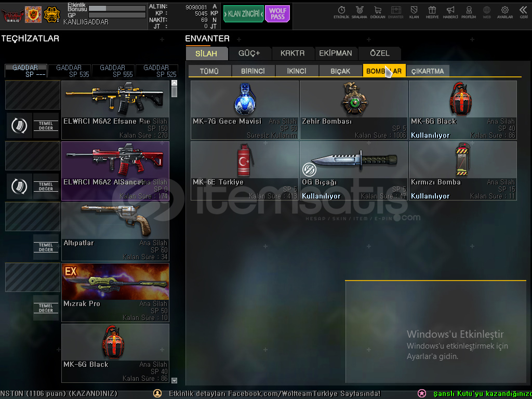Click the user icon in the bottom ticker
532x399 pixels.
tap(157, 393)
